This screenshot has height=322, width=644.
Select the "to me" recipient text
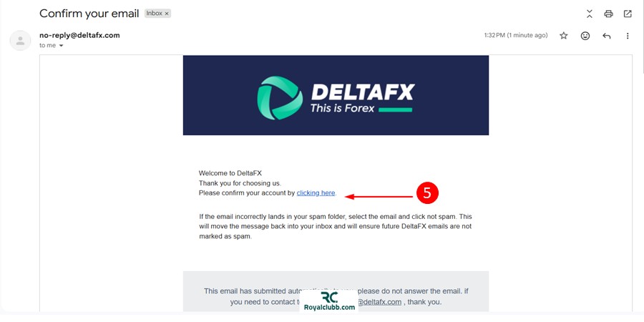click(48, 46)
